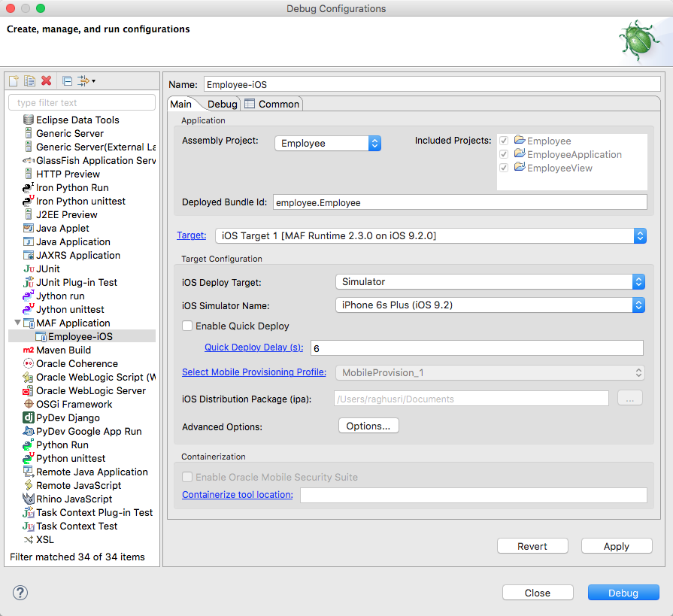Screen dimensions: 673x616
Task: Open the MobileProvision_1 profile dropdown
Action: (x=490, y=372)
